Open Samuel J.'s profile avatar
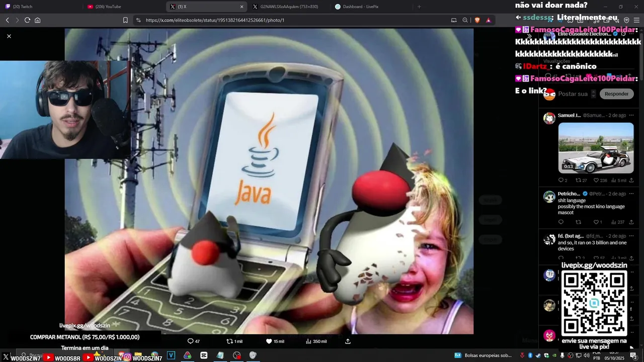The height and width of the screenshot is (362, 644). click(549, 119)
